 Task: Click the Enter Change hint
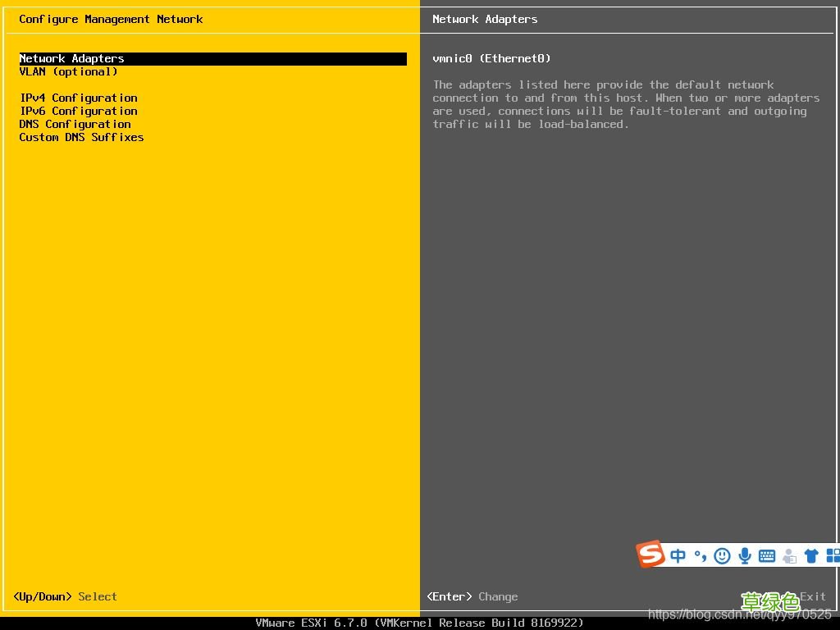point(472,597)
